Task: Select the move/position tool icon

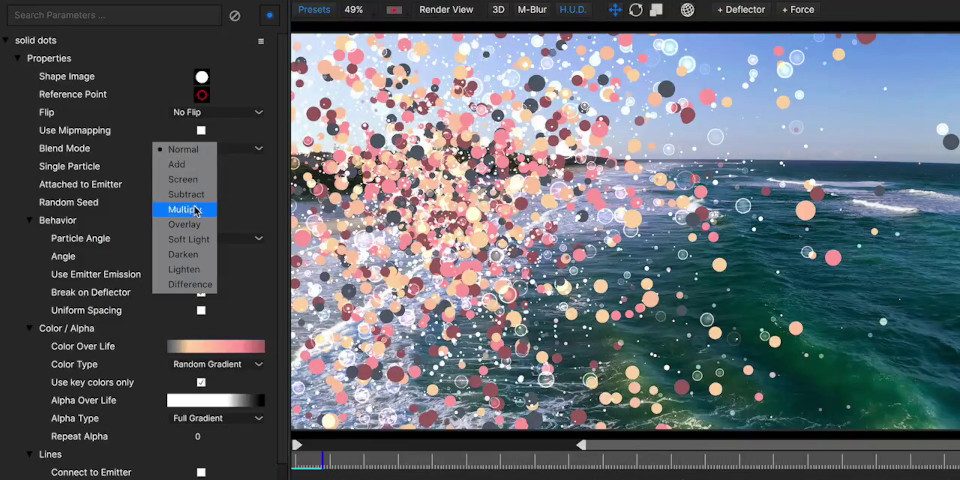Action: click(615, 10)
